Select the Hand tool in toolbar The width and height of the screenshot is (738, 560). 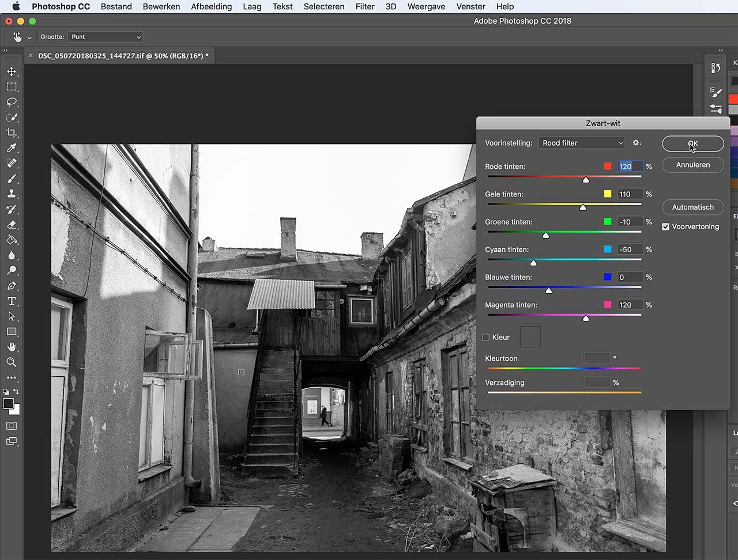point(12,347)
